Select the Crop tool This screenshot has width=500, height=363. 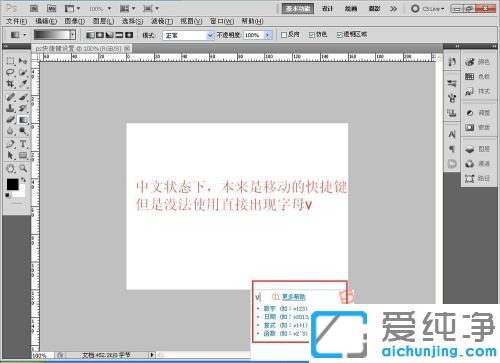(x=10, y=84)
